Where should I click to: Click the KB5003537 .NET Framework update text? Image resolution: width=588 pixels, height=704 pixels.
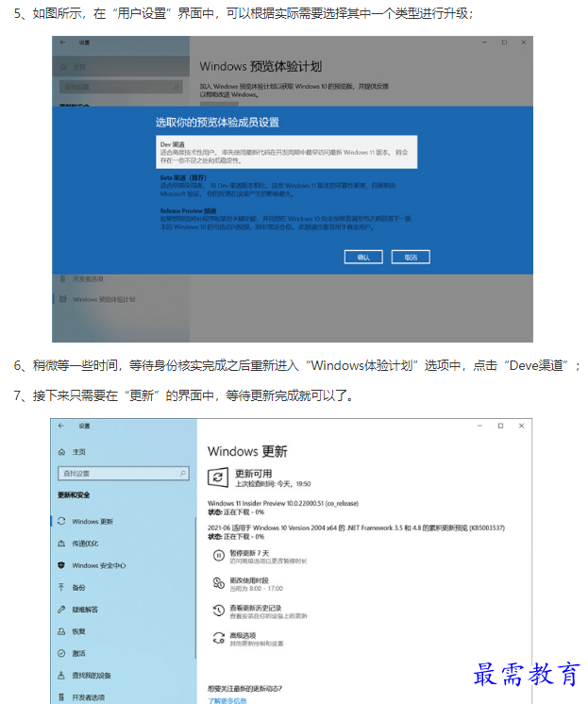click(x=356, y=528)
